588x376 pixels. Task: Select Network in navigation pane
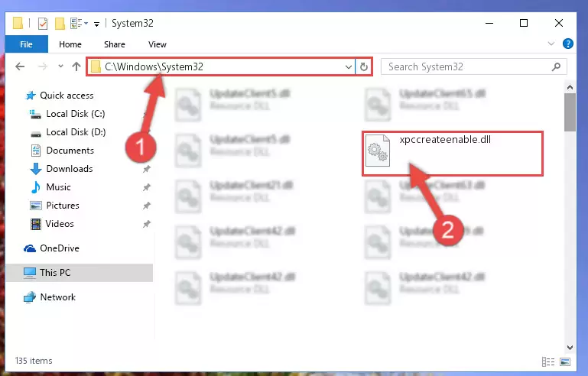point(58,297)
